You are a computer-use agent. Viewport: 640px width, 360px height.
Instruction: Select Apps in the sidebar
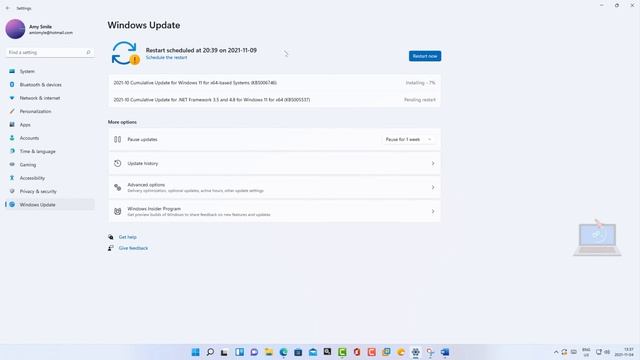click(49, 125)
